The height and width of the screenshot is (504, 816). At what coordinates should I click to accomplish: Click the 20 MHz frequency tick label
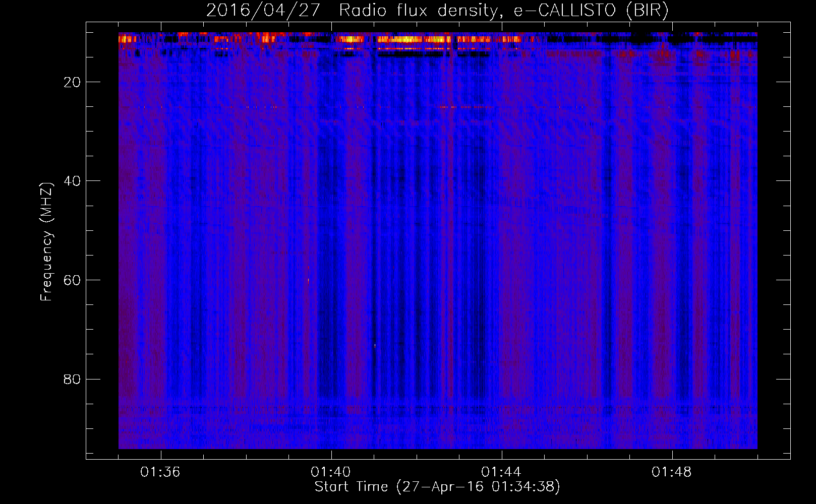coord(72,82)
